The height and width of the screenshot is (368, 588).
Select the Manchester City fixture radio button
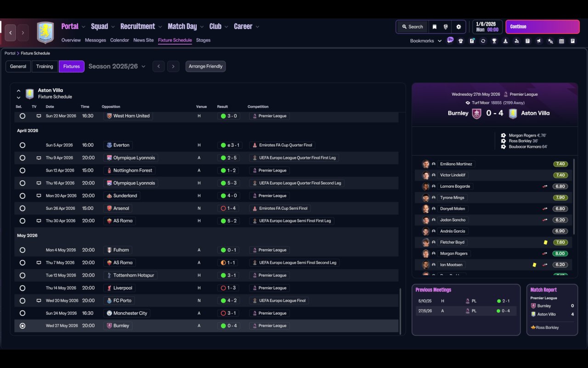tap(23, 313)
